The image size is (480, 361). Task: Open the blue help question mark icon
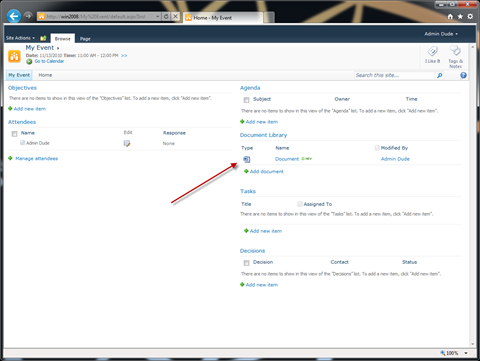coord(463,75)
